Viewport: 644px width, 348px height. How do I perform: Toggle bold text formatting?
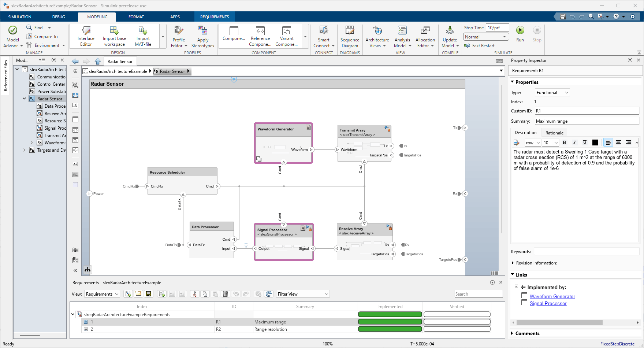click(x=564, y=142)
